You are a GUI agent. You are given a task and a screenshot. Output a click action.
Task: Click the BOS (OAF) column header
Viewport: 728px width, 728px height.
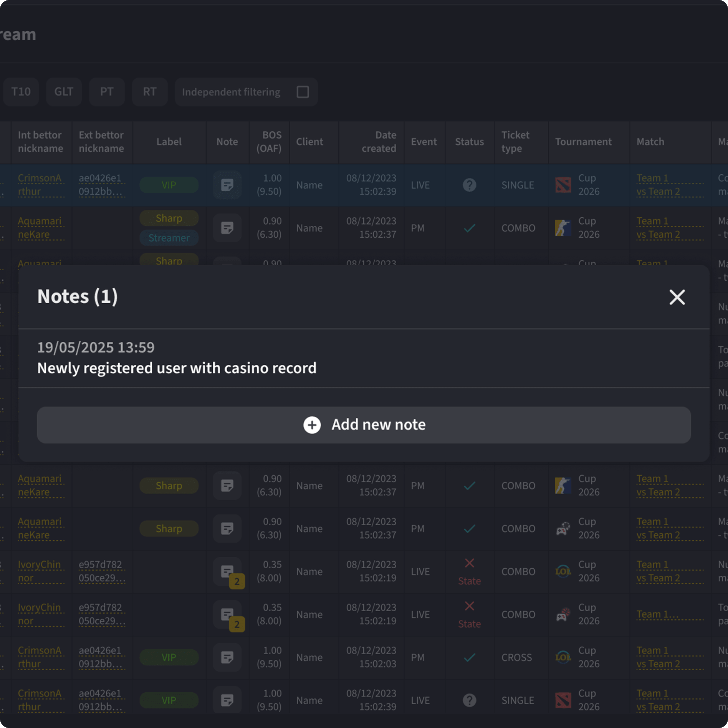pos(269,142)
